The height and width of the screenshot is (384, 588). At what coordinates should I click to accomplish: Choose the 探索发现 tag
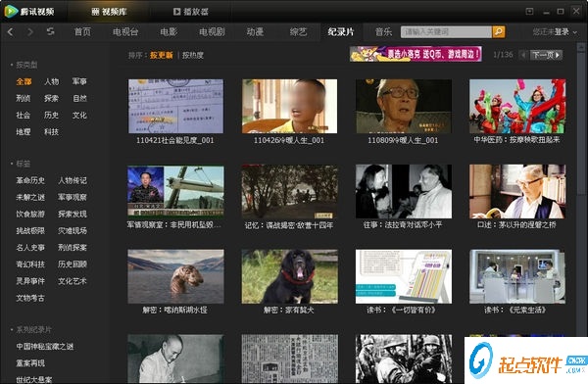point(73,215)
